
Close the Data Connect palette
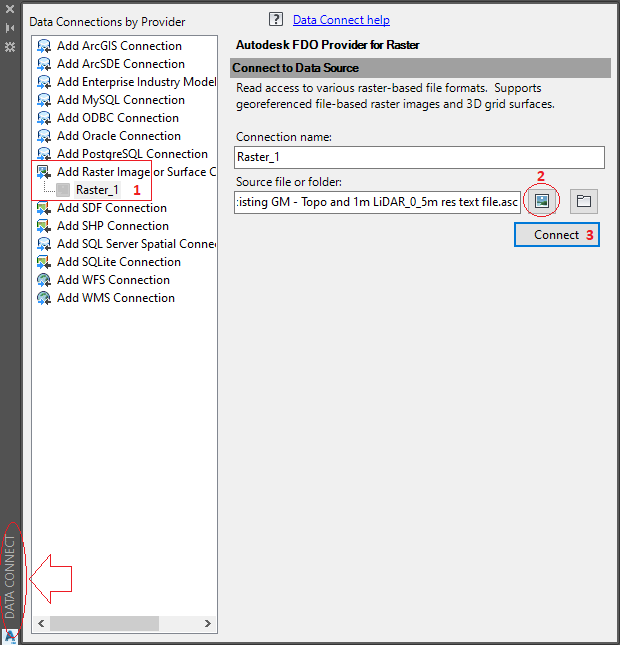(x=10, y=9)
